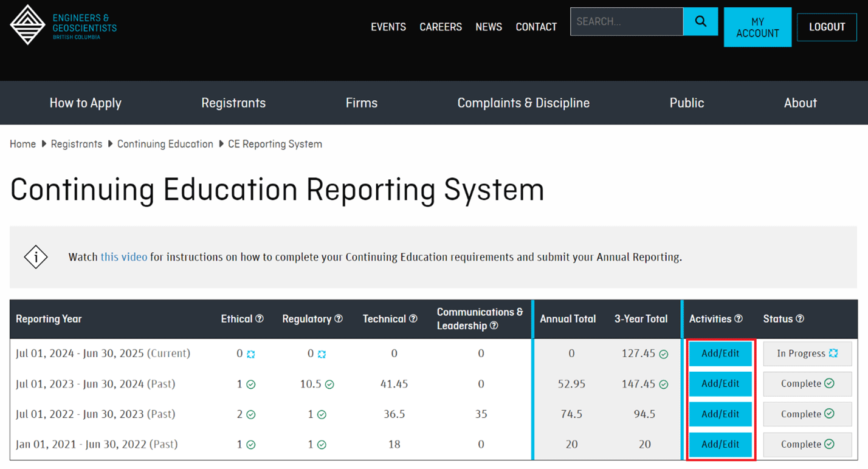Image resolution: width=868 pixels, height=469 pixels.
Task: Click the LOGOUT button
Action: (x=827, y=27)
